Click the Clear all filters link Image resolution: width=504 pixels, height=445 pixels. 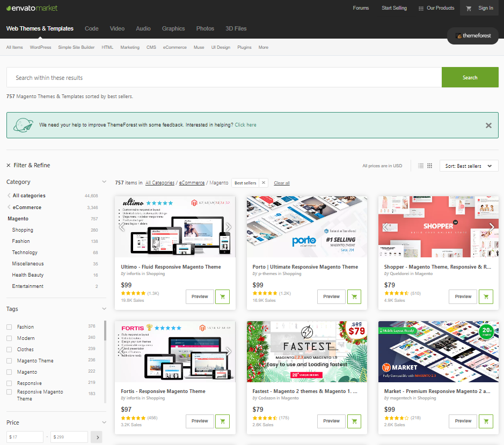pyautogui.click(x=281, y=183)
